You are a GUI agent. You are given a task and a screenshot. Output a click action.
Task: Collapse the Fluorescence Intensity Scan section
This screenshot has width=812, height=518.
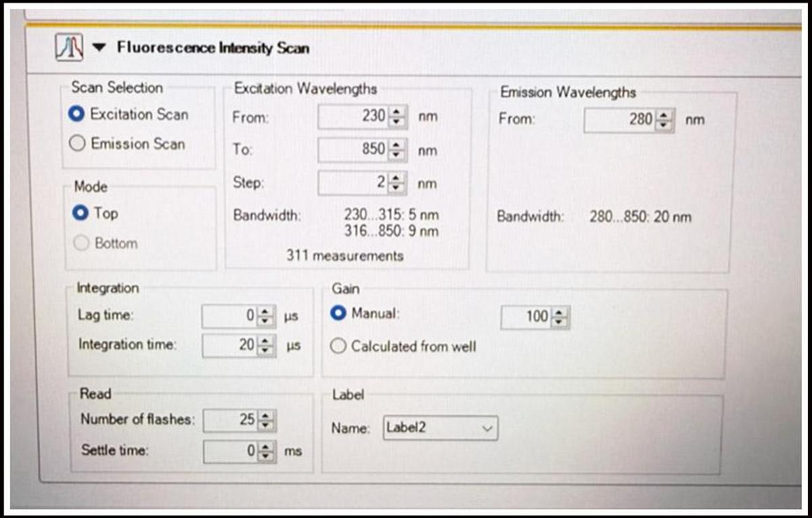99,47
